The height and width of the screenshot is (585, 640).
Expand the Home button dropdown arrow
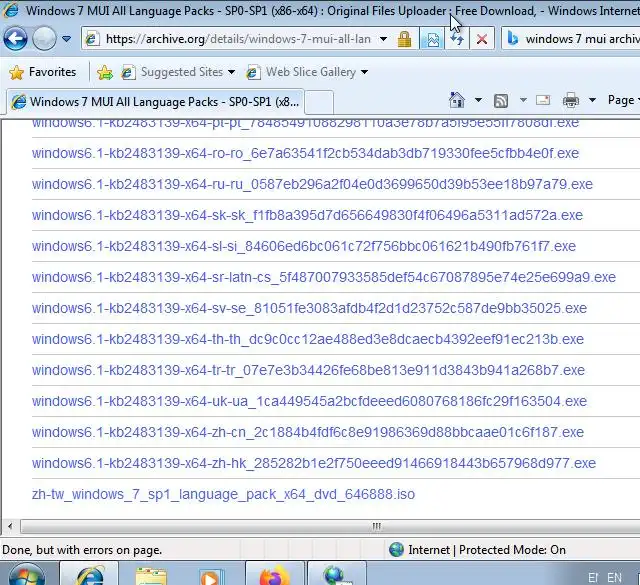pos(478,100)
